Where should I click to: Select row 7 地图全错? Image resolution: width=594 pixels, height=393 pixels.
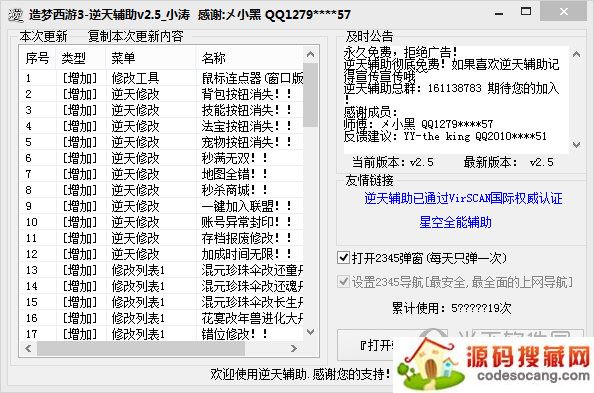(x=162, y=174)
